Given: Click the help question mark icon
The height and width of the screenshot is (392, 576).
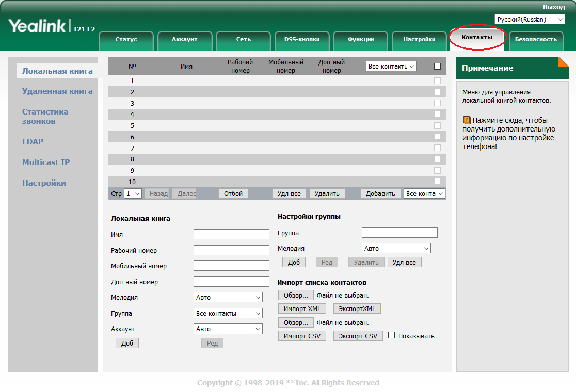Looking at the screenshot, I should (467, 120).
